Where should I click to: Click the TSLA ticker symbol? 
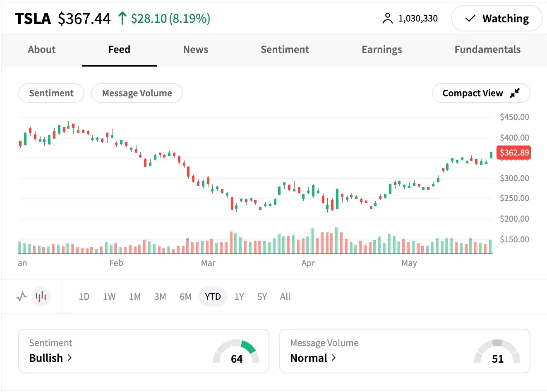click(33, 19)
